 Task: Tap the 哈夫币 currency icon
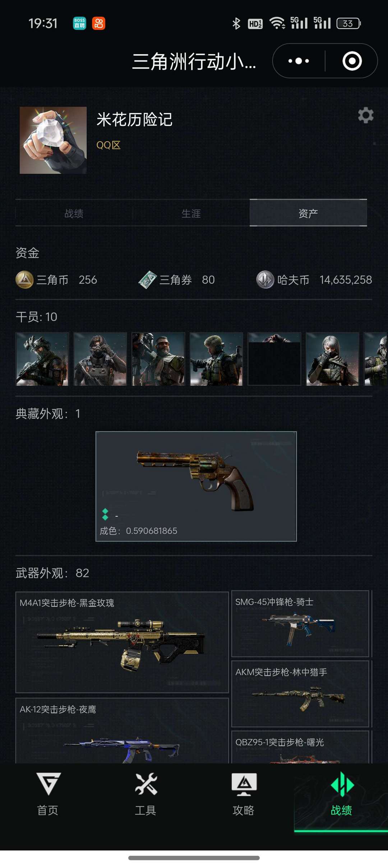pos(265,280)
